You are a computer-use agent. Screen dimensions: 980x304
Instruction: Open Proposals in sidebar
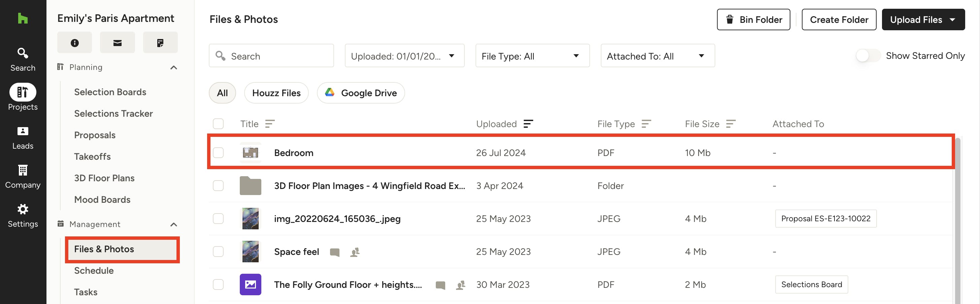click(95, 135)
